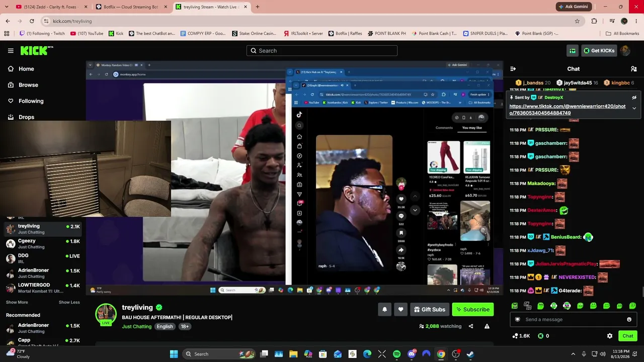Viewport: 644px width, 362px height.
Task: Collapse the chat panel
Action: [513, 69]
